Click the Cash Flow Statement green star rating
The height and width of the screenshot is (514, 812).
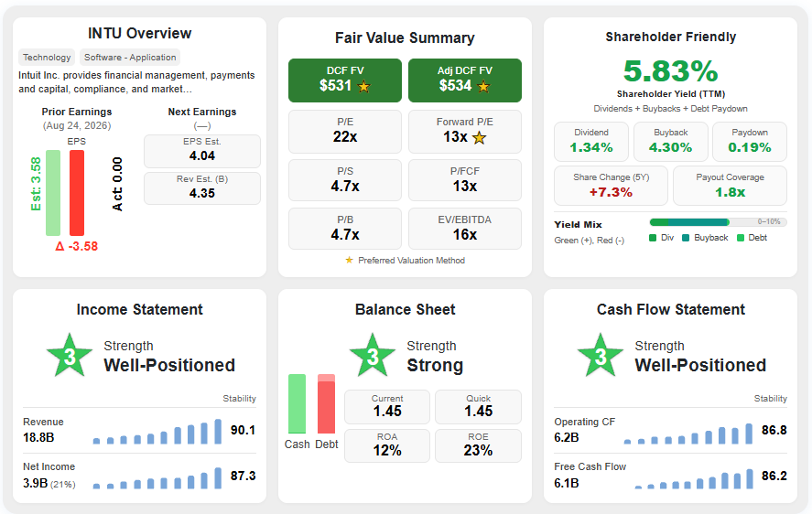coord(601,356)
